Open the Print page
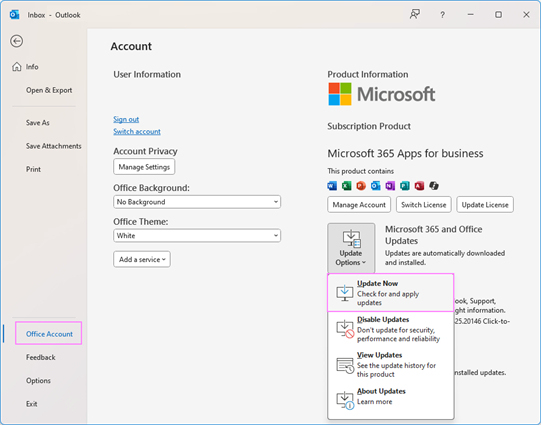 [x=33, y=169]
